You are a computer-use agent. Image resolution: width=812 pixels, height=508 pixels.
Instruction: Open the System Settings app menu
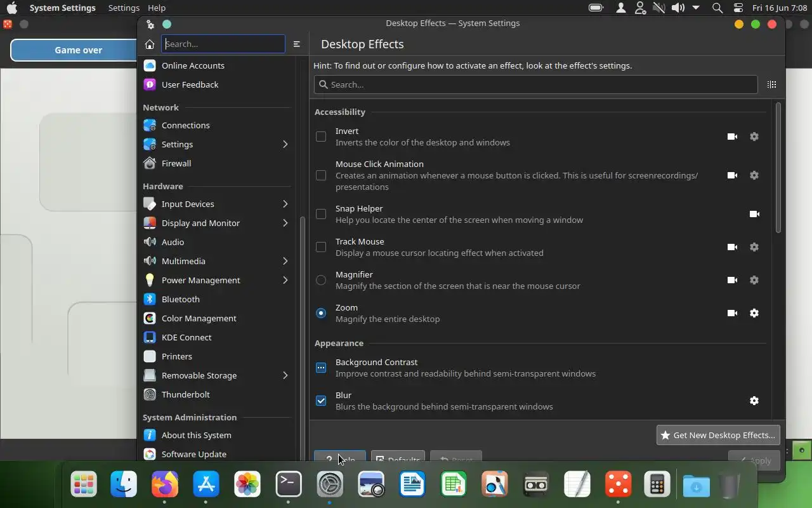(62, 8)
